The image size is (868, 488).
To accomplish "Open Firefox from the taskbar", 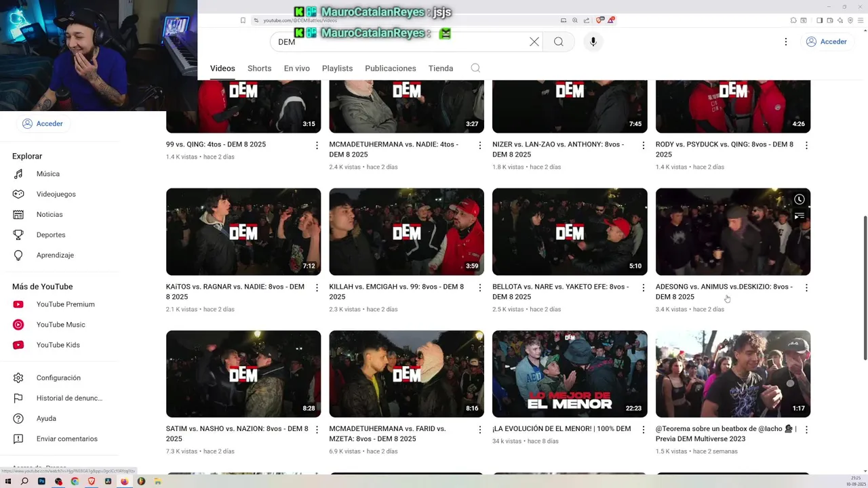I will tap(125, 481).
